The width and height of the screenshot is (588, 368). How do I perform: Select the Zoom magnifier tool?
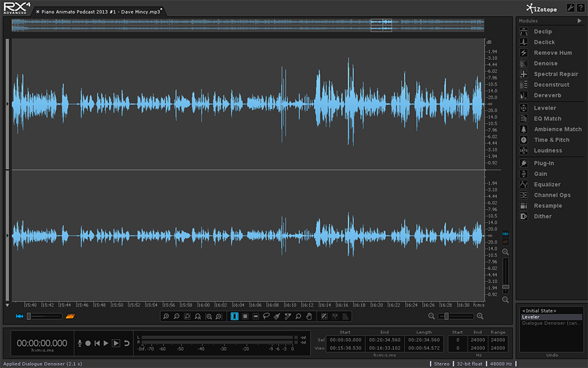pos(298,317)
